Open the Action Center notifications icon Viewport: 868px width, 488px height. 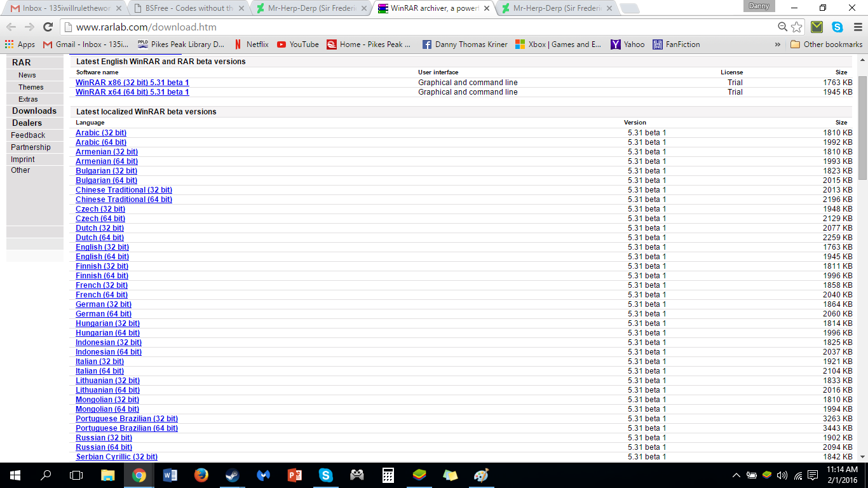tap(813, 475)
